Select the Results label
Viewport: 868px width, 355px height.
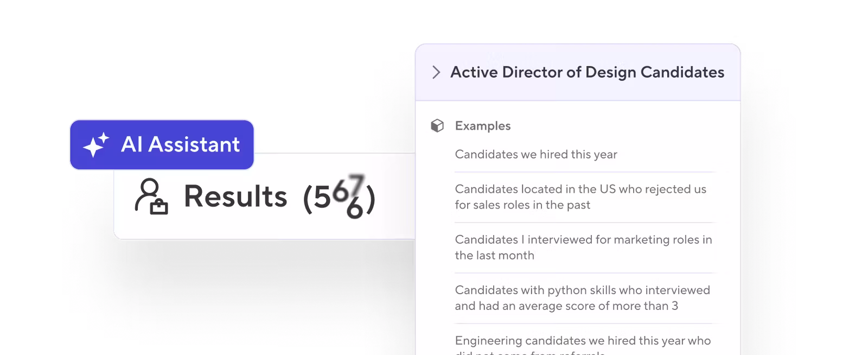235,196
